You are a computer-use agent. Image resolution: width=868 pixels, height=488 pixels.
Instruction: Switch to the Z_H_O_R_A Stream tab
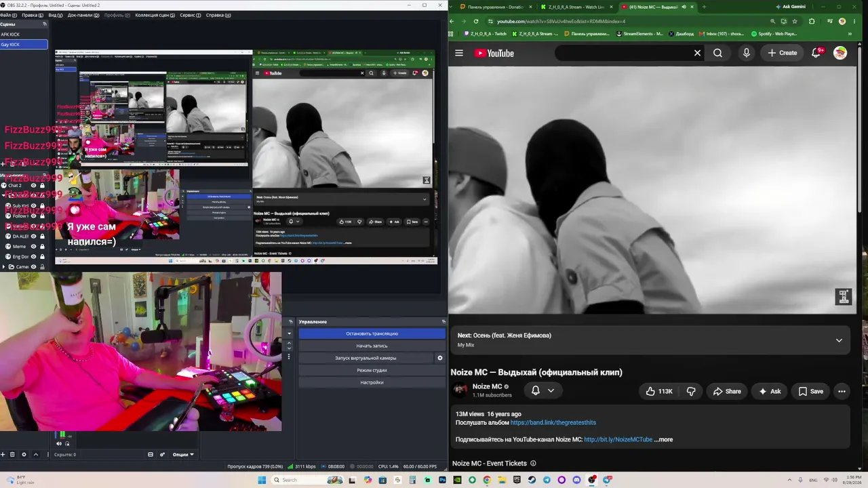[576, 7]
